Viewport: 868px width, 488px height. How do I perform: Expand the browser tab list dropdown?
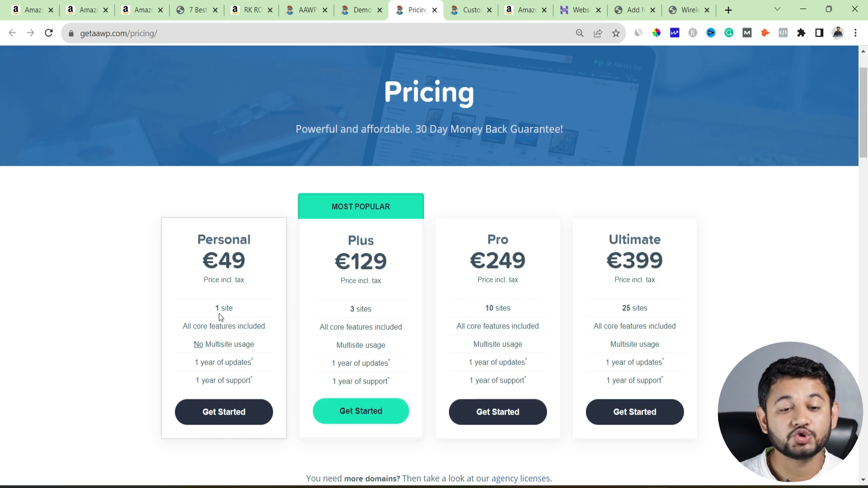777,9
